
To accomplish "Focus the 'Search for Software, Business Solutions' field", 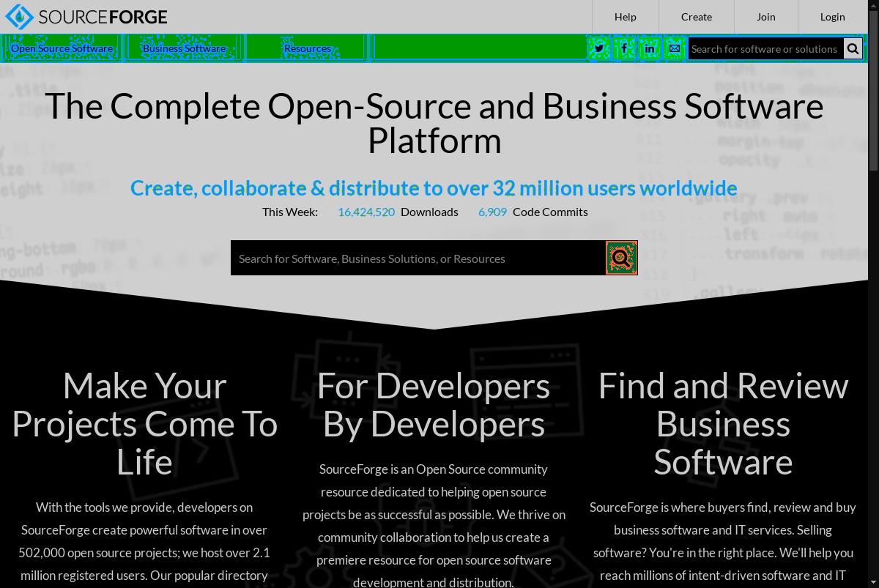I will [418, 258].
